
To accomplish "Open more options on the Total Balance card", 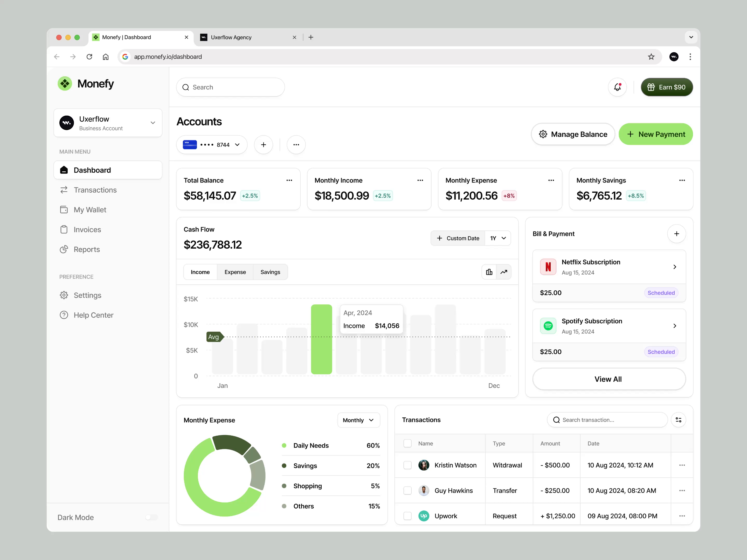I will (289, 180).
